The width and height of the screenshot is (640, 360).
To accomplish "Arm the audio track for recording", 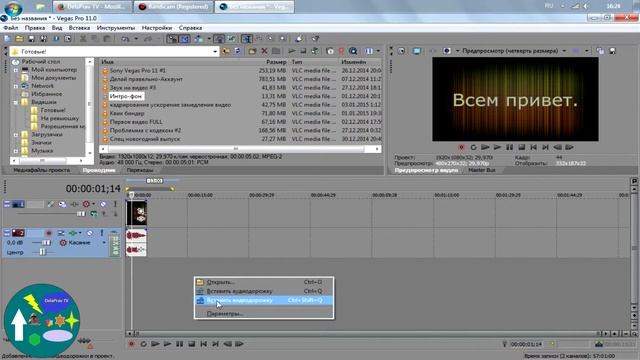I will tap(49, 233).
